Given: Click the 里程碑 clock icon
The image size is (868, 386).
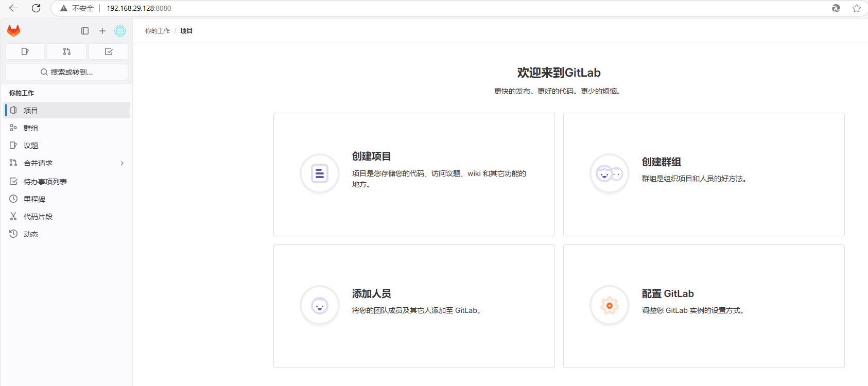Looking at the screenshot, I should click(x=13, y=199).
